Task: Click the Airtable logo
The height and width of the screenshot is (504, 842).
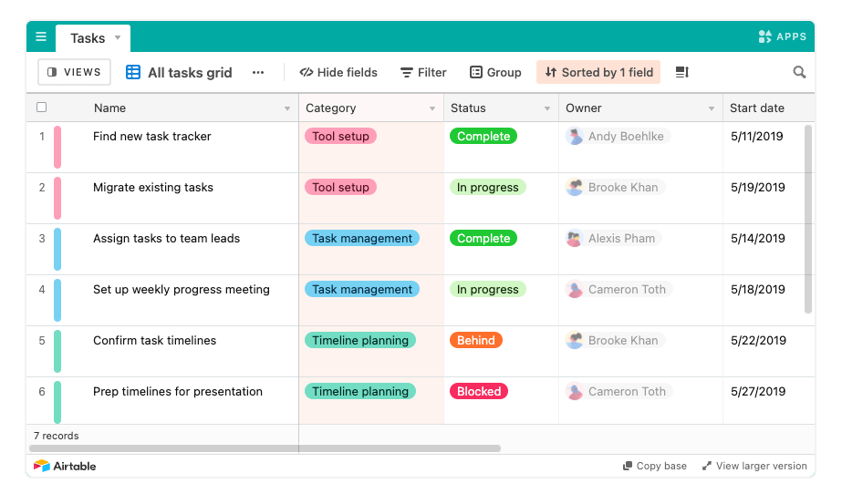Action: 65,466
